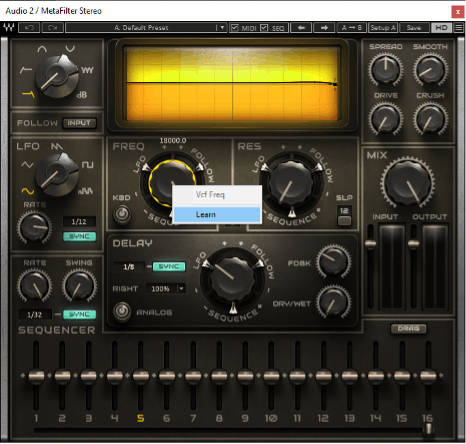Click the Save button
Screen dimensions: 466x444
[x=414, y=28]
